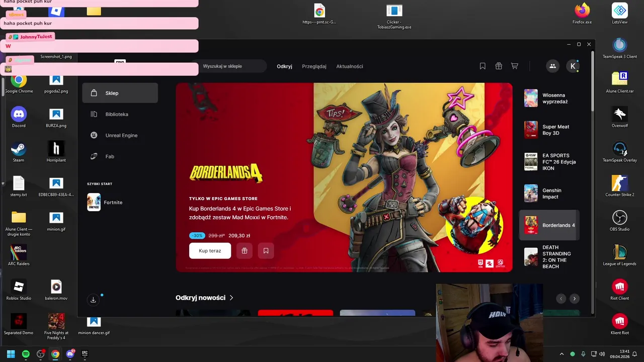Open OBS icon on the taskbar

pyautogui.click(x=40, y=354)
